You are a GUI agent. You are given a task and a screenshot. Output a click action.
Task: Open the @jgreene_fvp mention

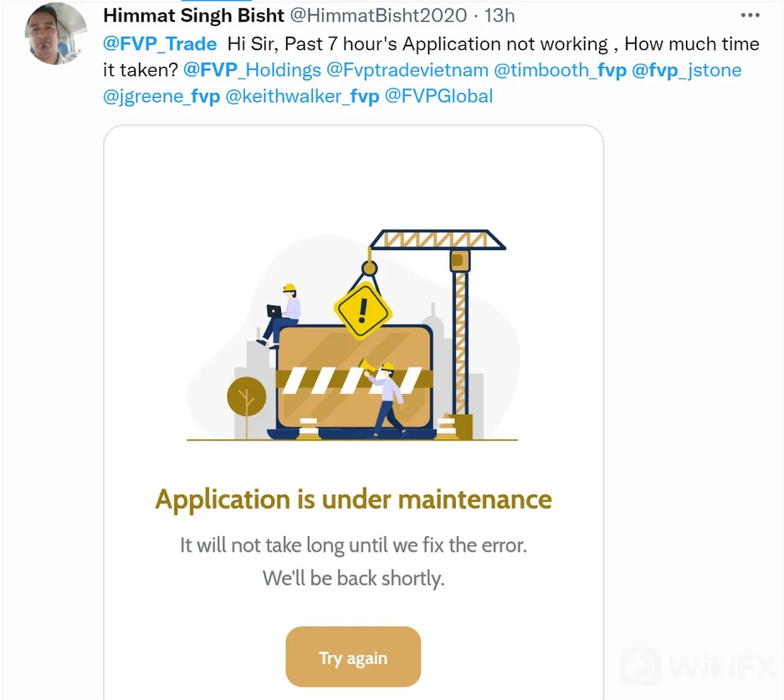click(x=161, y=97)
